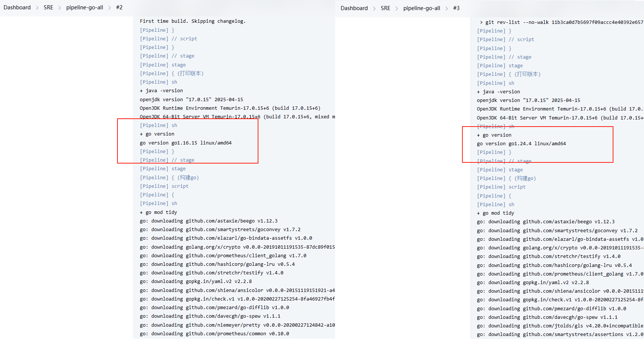Click the #2 build breadcrumb item
The height and width of the screenshot is (339, 644).
click(x=119, y=7)
